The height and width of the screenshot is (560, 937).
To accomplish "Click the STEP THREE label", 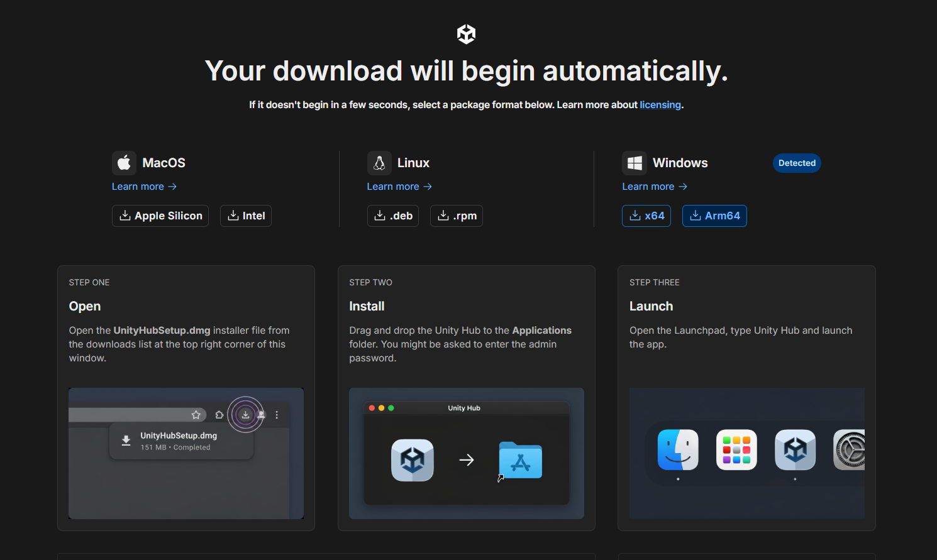I will pyautogui.click(x=655, y=282).
